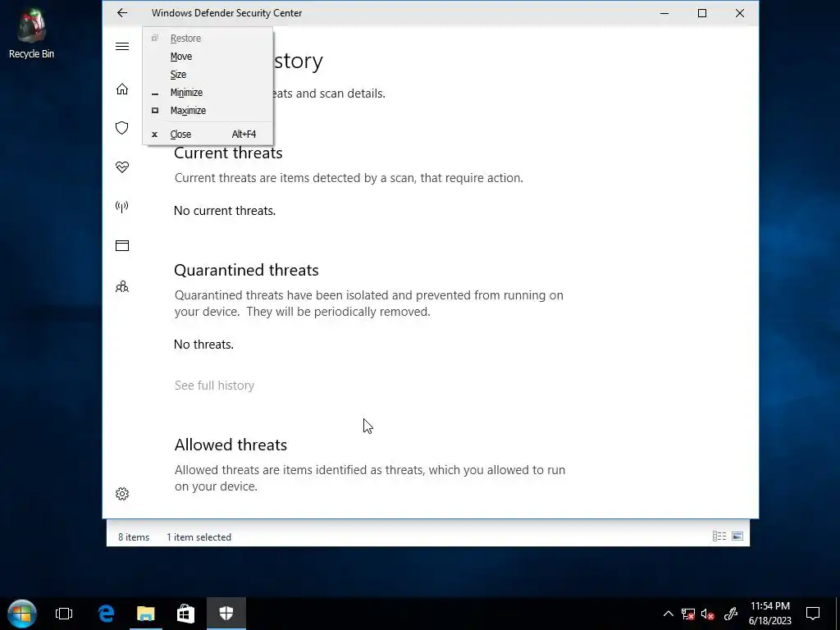Open Microsoft Store from taskbar
The height and width of the screenshot is (630, 840).
click(185, 614)
